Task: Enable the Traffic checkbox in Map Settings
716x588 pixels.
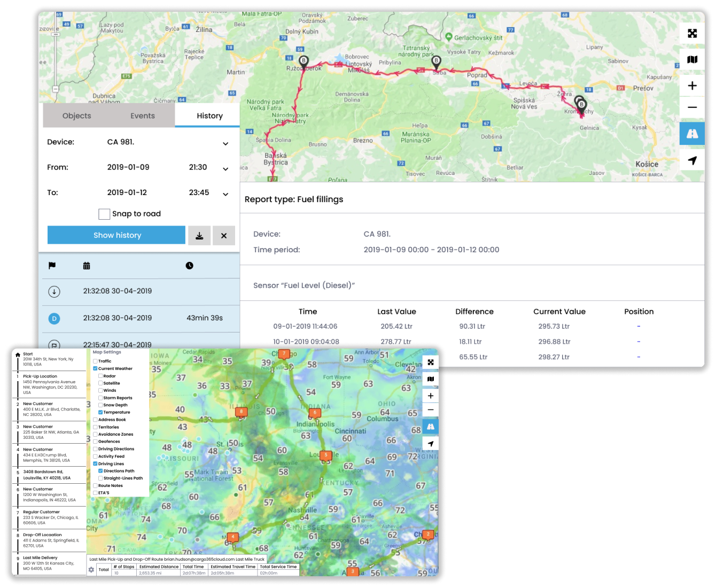Action: point(95,361)
